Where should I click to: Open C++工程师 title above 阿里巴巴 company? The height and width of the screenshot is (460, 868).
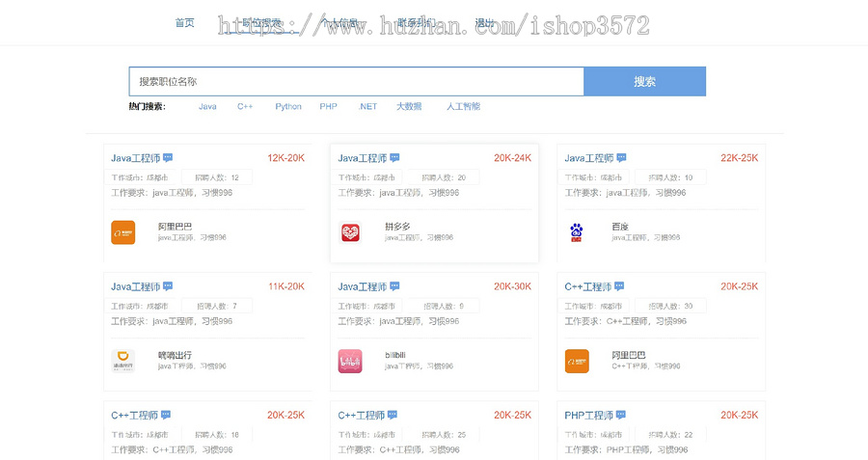tap(588, 286)
